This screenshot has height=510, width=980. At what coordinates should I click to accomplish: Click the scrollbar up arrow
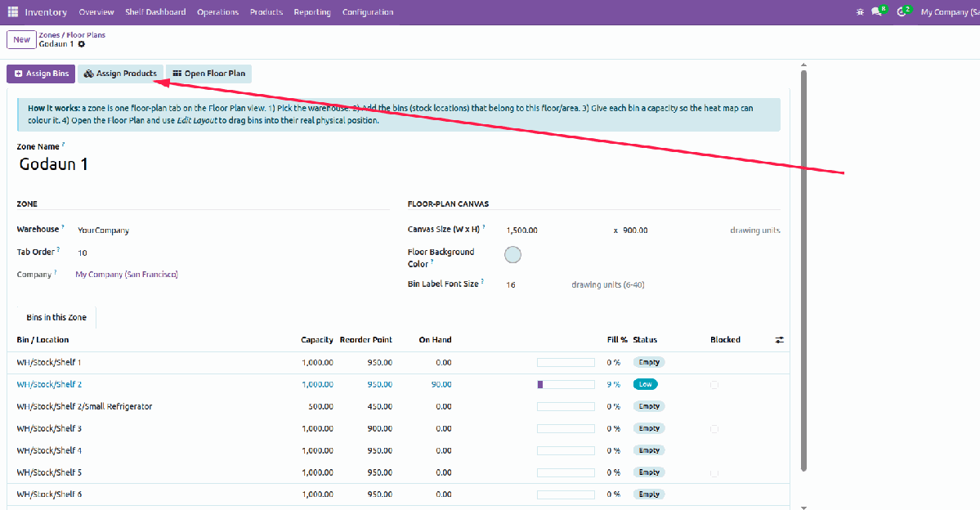point(803,65)
